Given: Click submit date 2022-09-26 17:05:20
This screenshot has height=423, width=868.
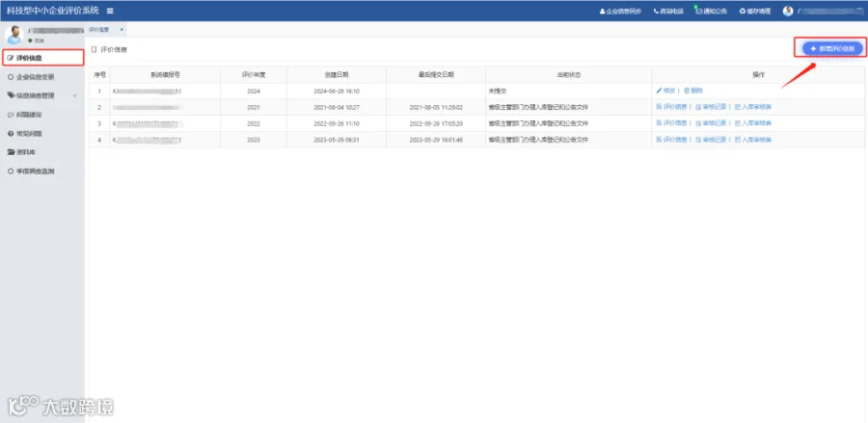Looking at the screenshot, I should coord(436,123).
